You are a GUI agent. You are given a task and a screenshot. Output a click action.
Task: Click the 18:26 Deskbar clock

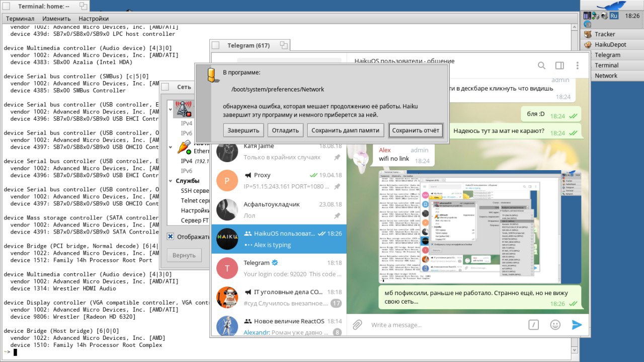pyautogui.click(x=632, y=16)
